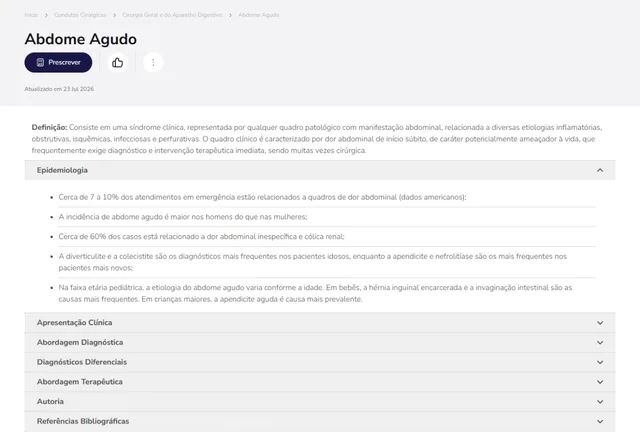Expand the Referências Bibliográficas chevron
This screenshot has width=640, height=445.
pos(600,421)
